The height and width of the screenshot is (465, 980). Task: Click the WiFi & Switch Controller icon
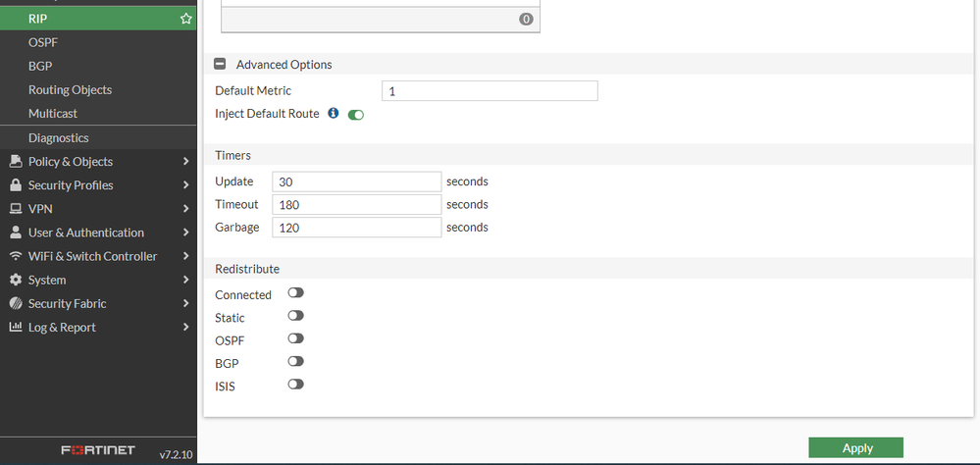tap(15, 256)
